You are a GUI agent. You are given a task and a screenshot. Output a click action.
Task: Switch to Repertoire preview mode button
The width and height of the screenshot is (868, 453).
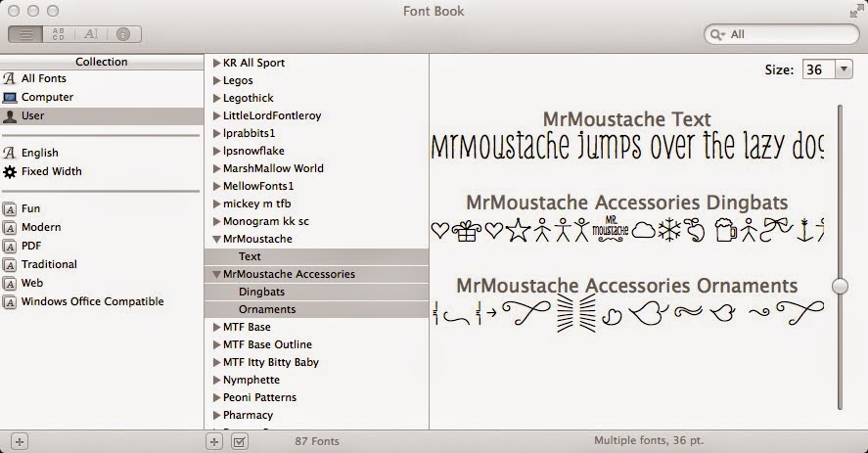58,34
